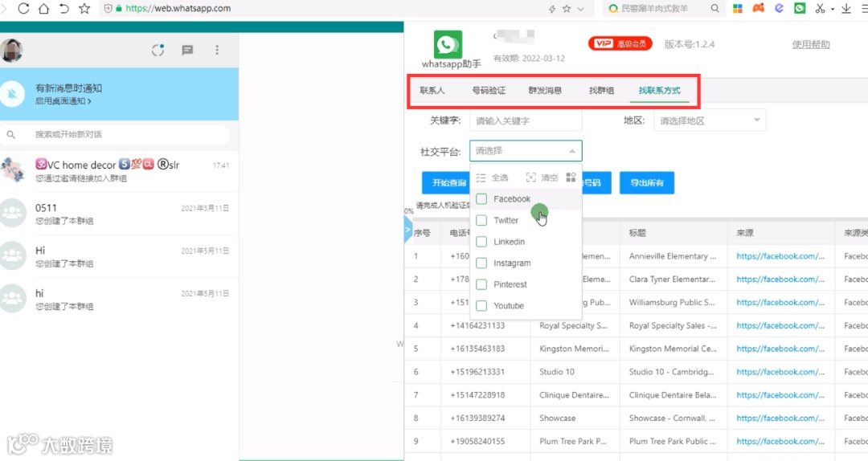
Task: Click the 关键字 keyword input field
Action: pos(526,120)
